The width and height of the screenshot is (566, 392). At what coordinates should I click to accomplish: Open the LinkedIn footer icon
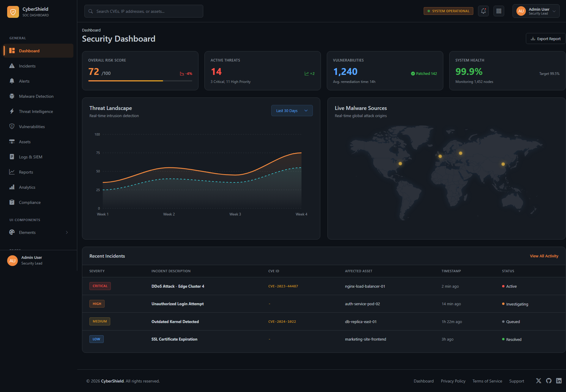[559, 381]
